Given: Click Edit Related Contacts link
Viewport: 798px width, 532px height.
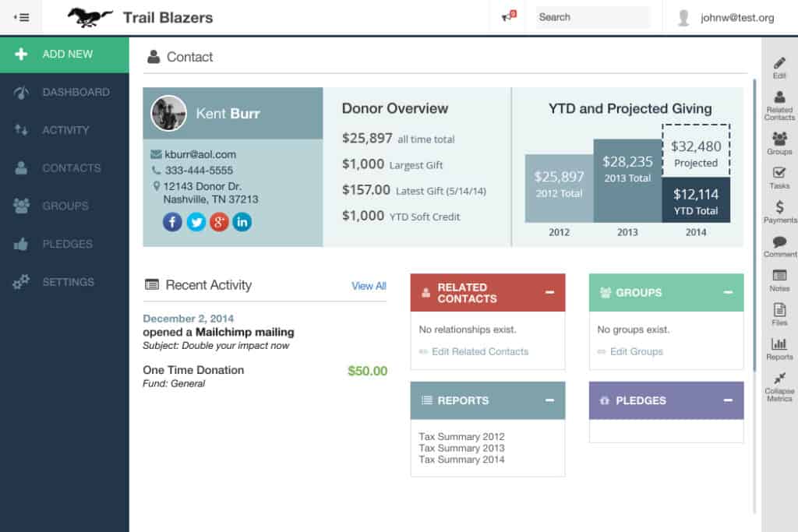Looking at the screenshot, I should 480,351.
